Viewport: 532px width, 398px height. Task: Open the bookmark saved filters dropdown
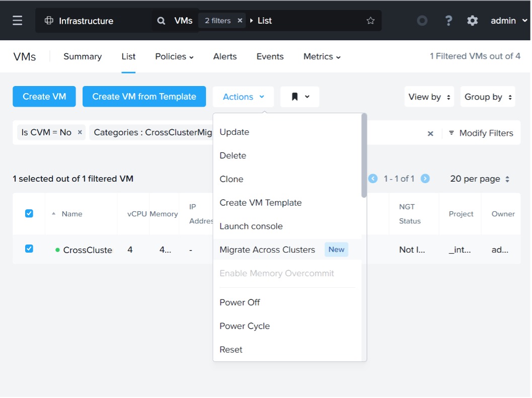coord(300,97)
